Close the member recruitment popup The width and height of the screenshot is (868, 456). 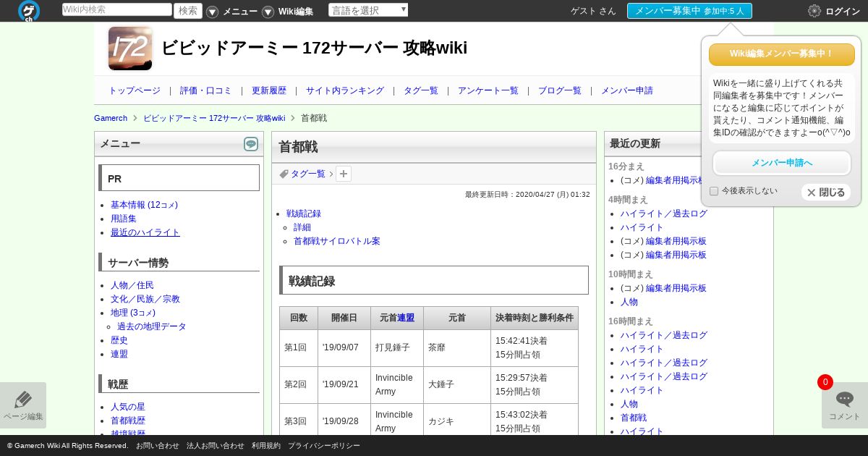point(825,193)
